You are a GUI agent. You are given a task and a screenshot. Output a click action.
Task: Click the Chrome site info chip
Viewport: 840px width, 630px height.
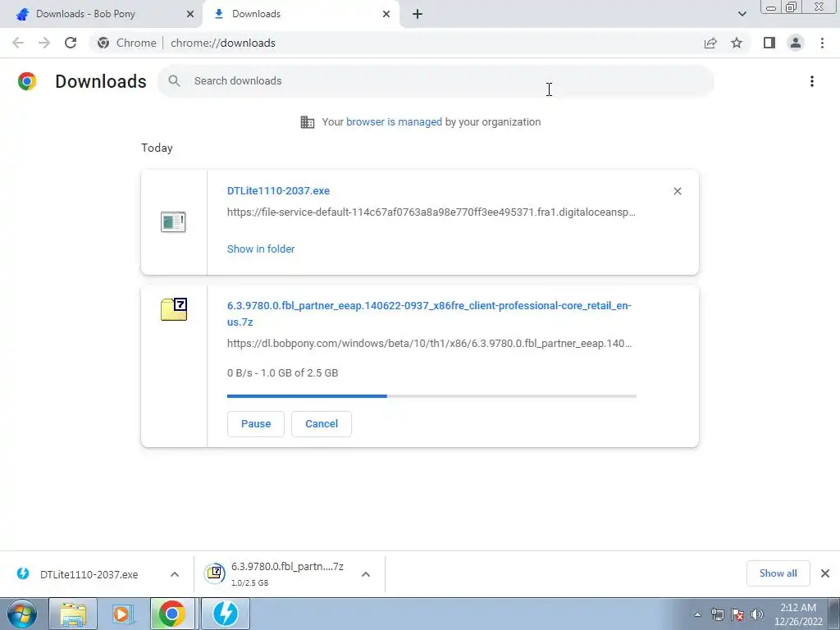(126, 43)
